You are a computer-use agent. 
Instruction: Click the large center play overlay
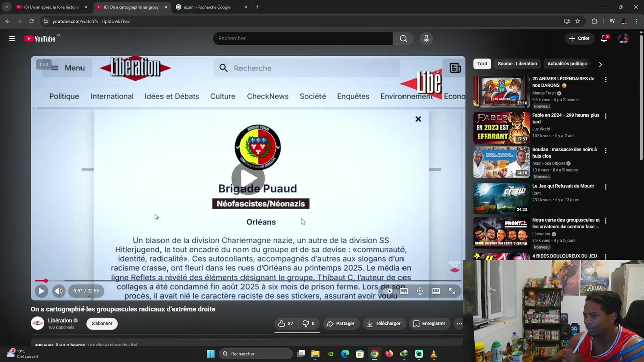tap(248, 178)
